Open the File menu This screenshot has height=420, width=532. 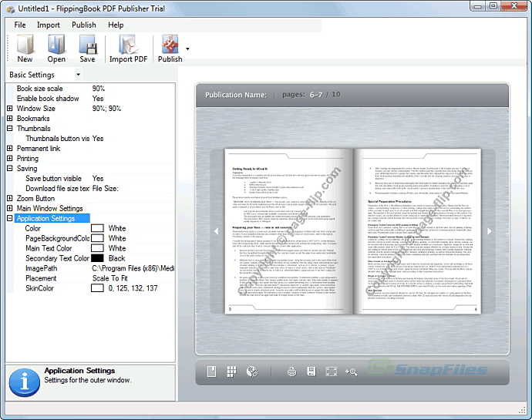click(x=20, y=25)
